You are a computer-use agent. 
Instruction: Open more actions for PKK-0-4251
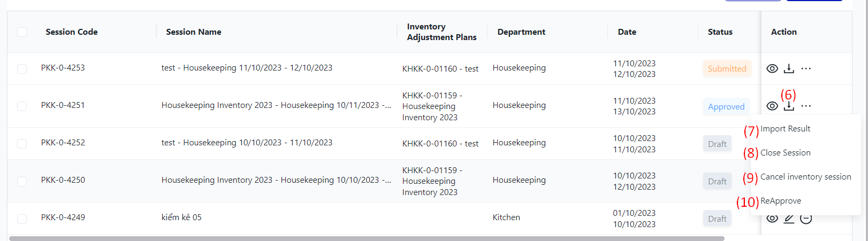coord(806,106)
